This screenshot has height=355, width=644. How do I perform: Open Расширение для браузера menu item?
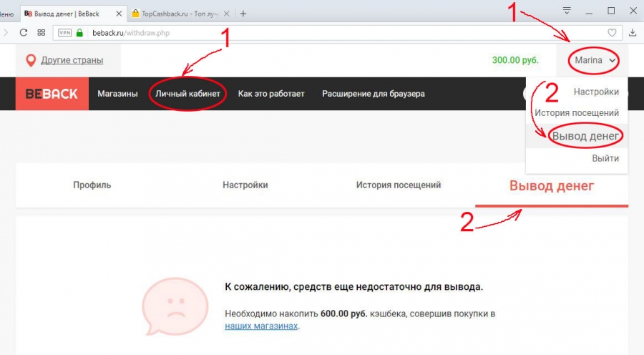click(x=374, y=94)
